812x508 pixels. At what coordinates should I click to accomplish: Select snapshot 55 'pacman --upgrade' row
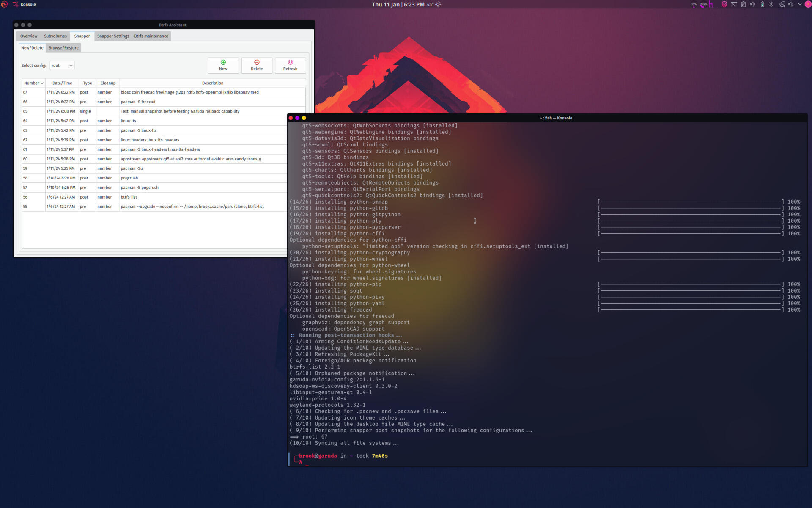(155, 207)
